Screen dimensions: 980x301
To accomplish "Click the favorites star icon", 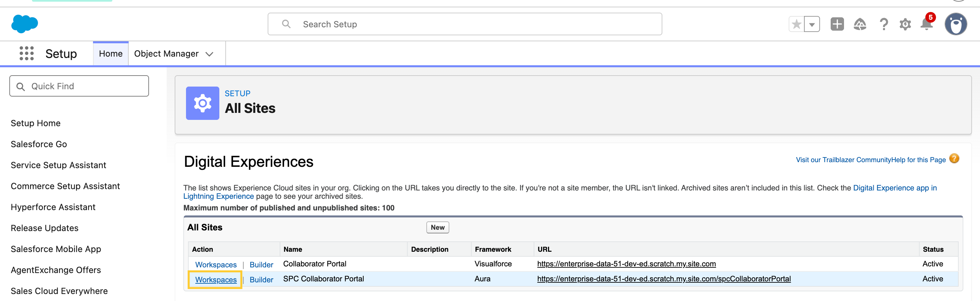I will coord(796,24).
